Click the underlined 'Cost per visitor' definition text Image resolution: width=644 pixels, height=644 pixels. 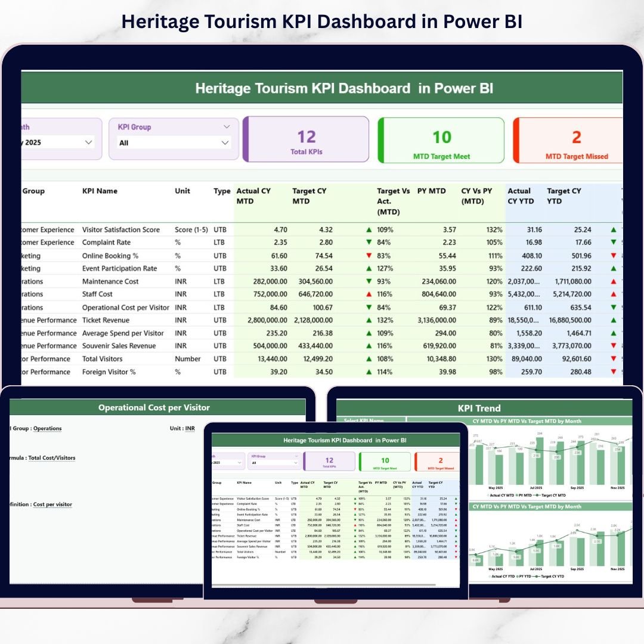(x=52, y=504)
